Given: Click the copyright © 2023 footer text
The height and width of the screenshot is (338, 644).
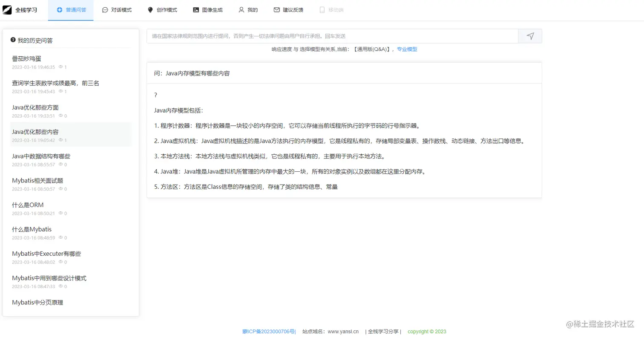Looking at the screenshot, I should click(x=427, y=331).
